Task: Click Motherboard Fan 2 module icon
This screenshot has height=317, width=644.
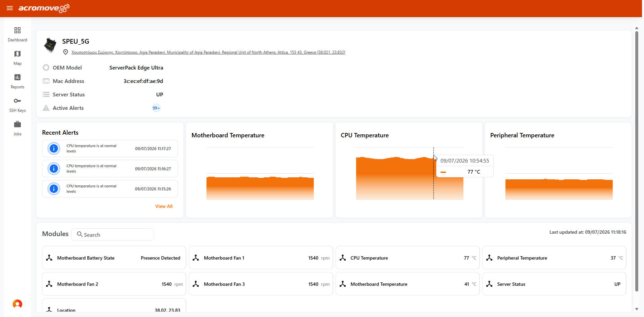Action: coord(49,284)
